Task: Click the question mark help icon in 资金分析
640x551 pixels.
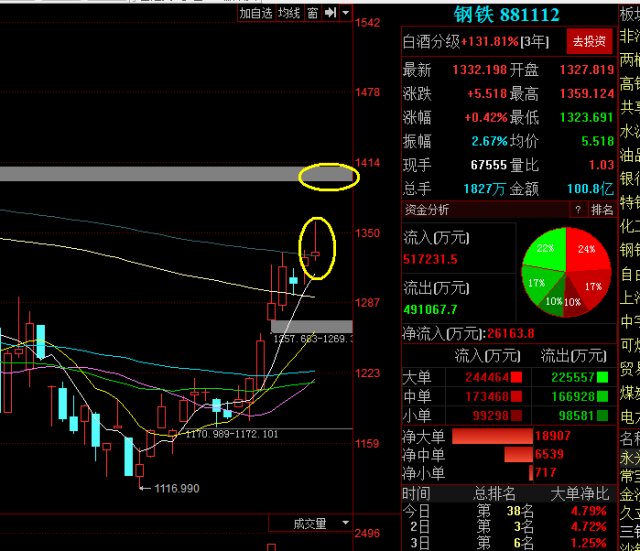Action: pyautogui.click(x=578, y=210)
